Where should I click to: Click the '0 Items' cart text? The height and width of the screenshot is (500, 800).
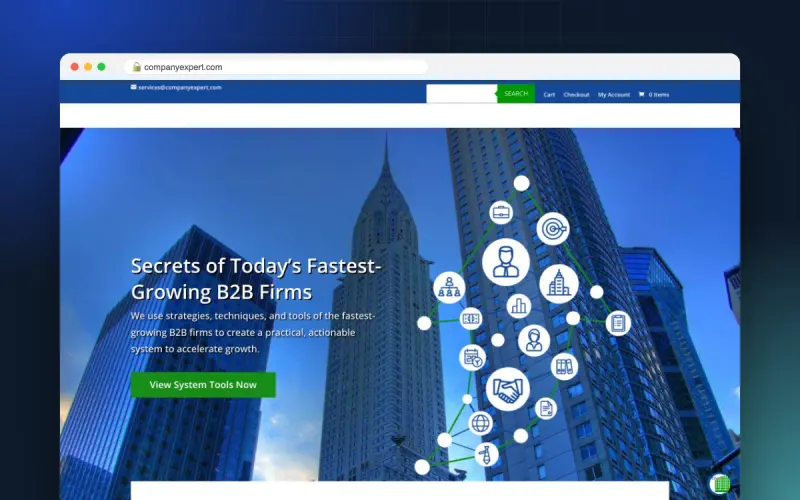coord(659,95)
